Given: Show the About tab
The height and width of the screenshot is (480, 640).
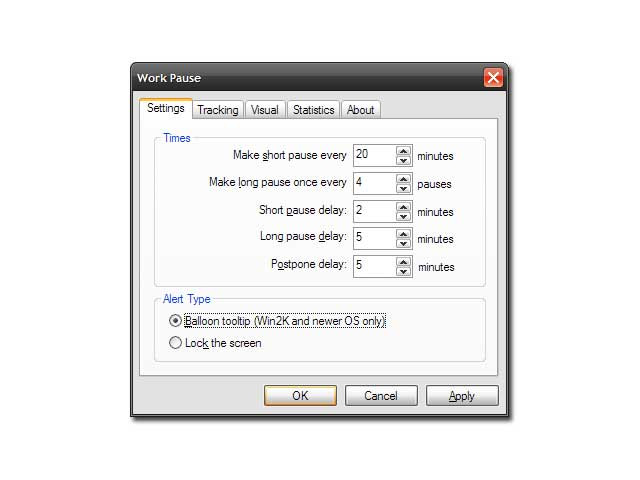Looking at the screenshot, I should 361,110.
